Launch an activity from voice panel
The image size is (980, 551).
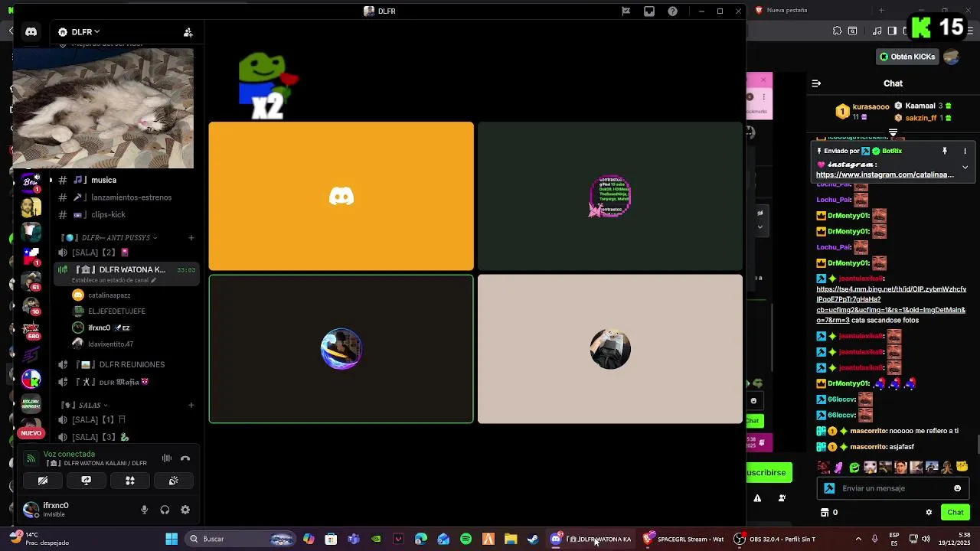coord(130,481)
